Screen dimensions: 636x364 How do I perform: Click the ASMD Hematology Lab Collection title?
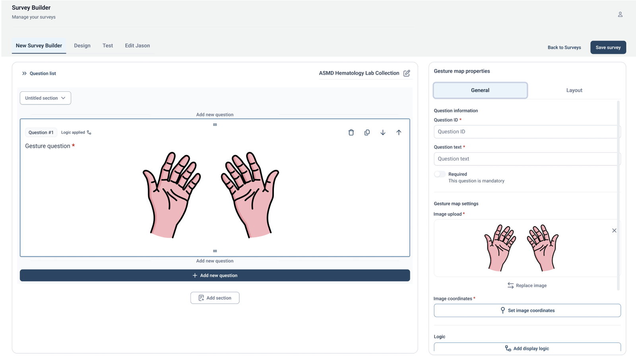coord(359,73)
